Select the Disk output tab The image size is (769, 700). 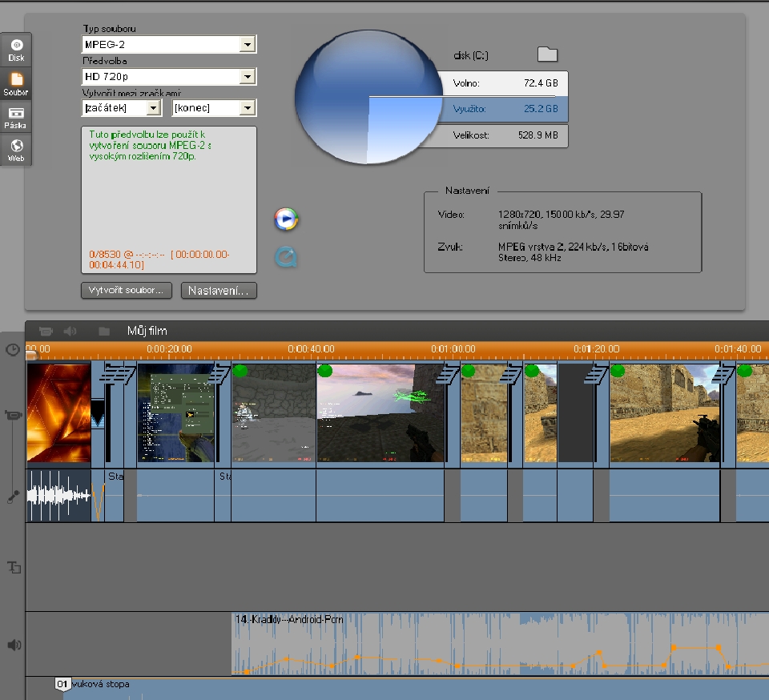[x=16, y=49]
